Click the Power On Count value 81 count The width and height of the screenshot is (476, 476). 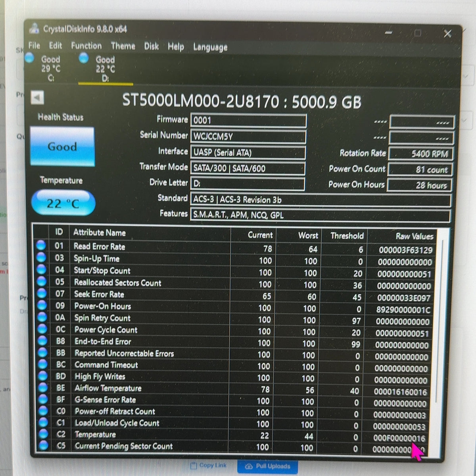tap(420, 169)
